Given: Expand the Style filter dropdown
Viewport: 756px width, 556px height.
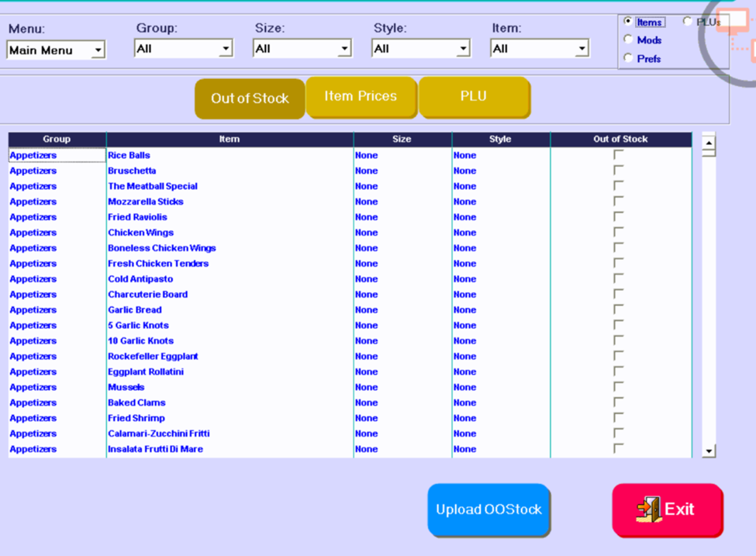Looking at the screenshot, I should 421,49.
